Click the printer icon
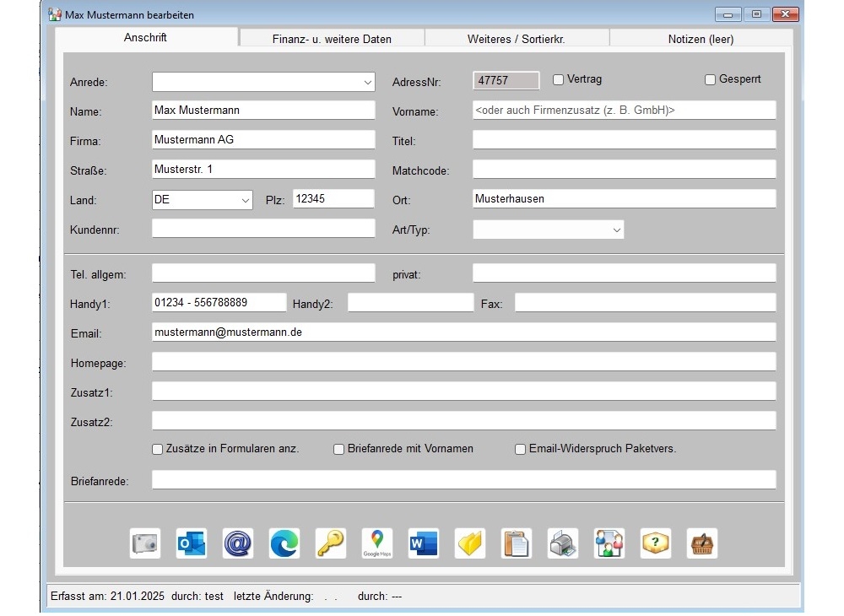844x616 pixels. click(563, 543)
